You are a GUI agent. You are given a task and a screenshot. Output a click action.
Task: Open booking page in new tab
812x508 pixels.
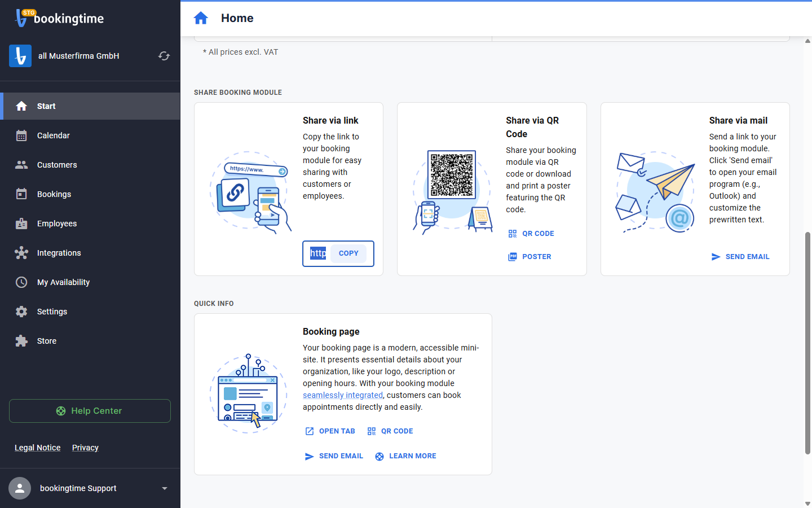[330, 431]
